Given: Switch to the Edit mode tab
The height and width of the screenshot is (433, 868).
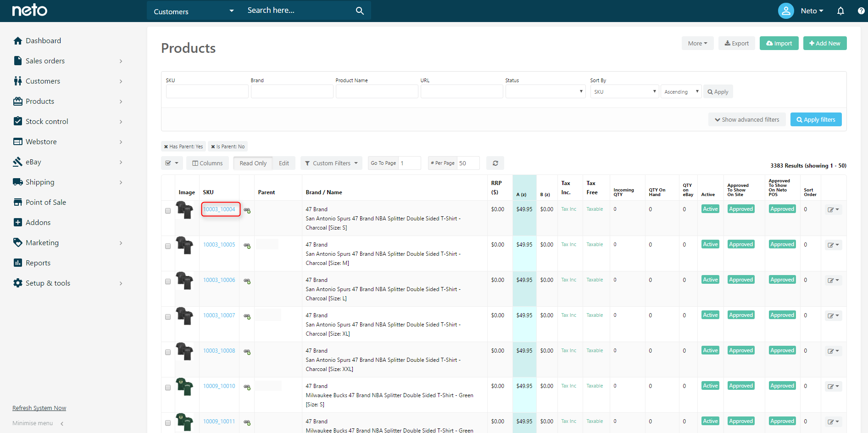Looking at the screenshot, I should (x=284, y=163).
